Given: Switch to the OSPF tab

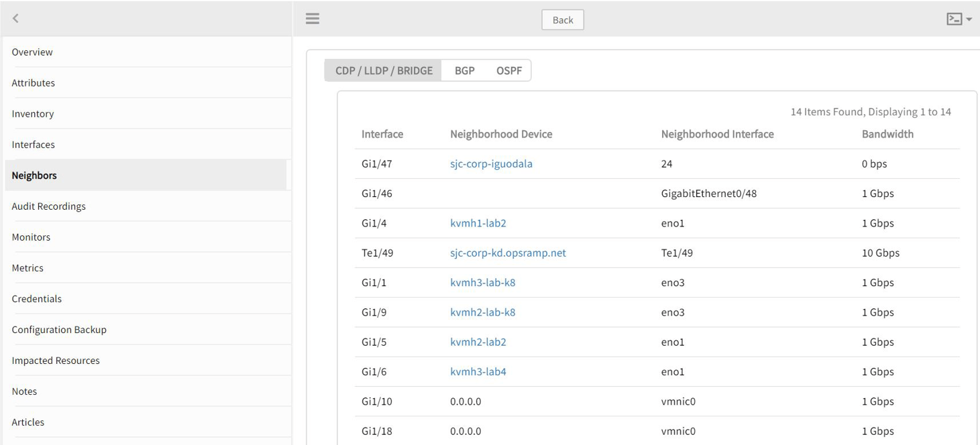Looking at the screenshot, I should (509, 70).
